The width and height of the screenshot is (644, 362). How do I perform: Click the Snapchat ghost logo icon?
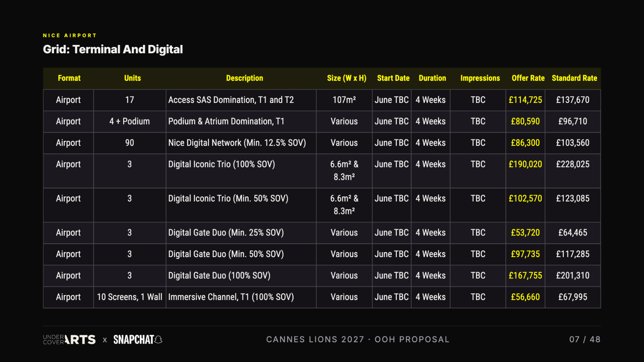coord(158,340)
